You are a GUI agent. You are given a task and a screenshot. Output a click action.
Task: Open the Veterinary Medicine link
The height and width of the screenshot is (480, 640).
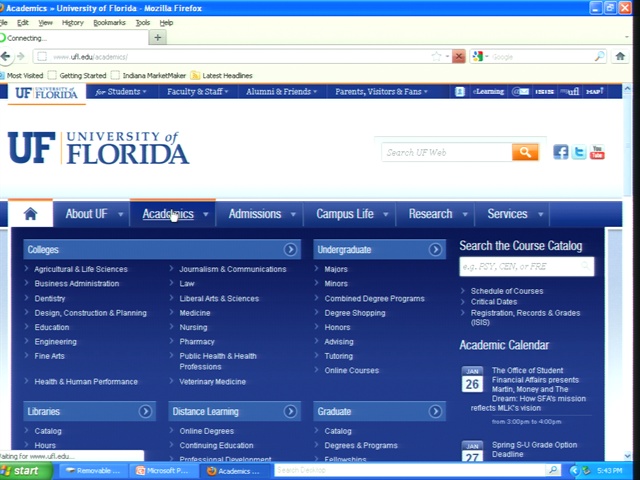(212, 382)
